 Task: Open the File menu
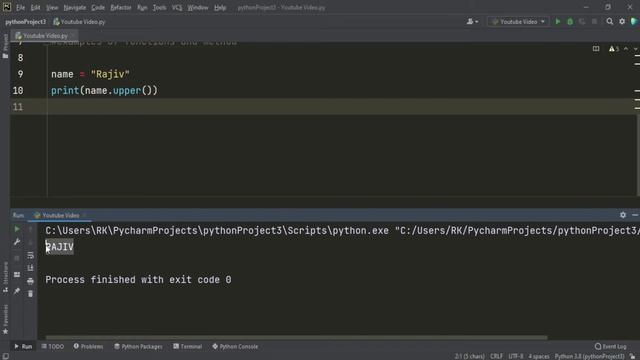pyautogui.click(x=20, y=7)
